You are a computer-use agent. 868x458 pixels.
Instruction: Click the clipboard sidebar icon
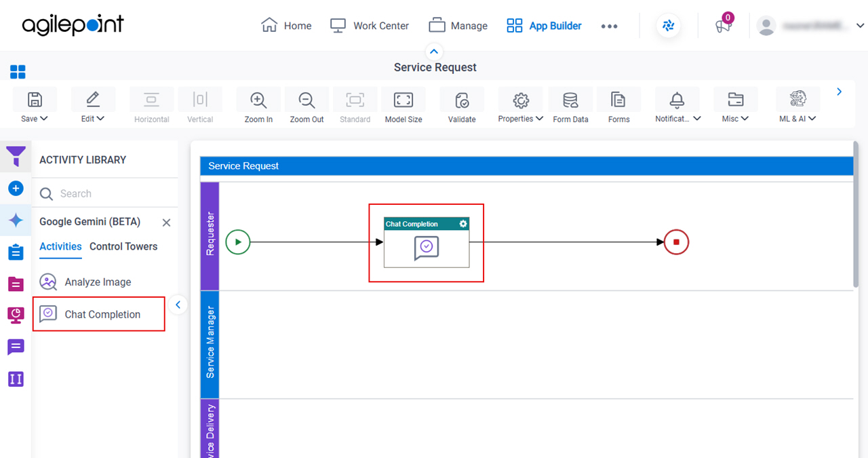[16, 252]
